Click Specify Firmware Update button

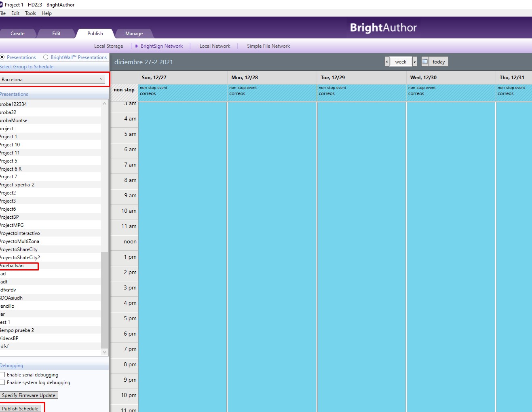point(29,395)
